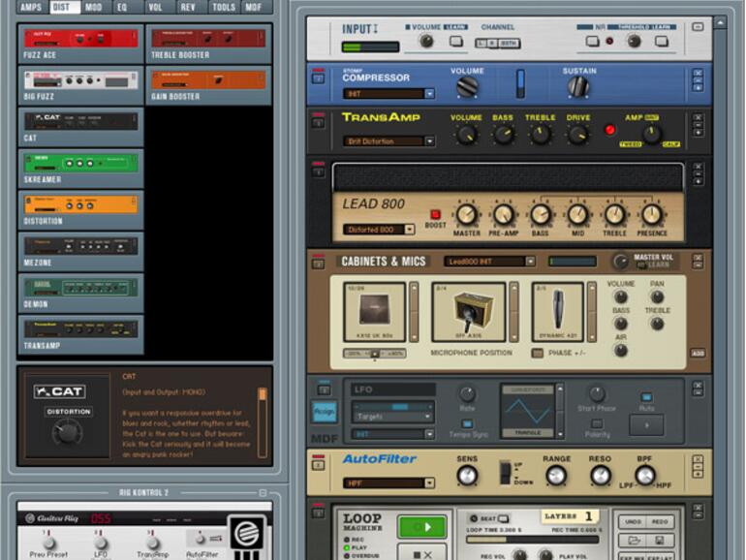Choose the Big Fuzz pedal

tap(80, 85)
